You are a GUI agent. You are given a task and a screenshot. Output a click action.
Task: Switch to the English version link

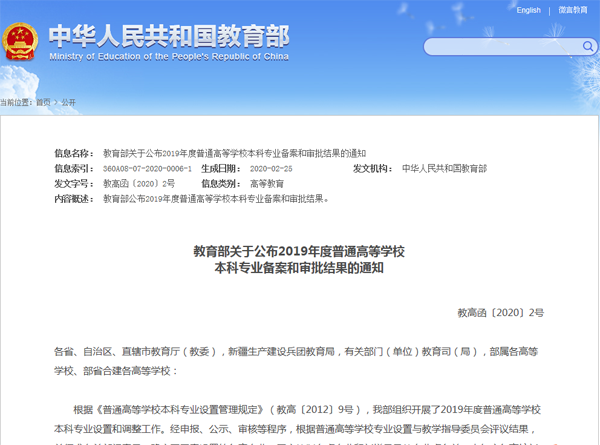pos(528,10)
